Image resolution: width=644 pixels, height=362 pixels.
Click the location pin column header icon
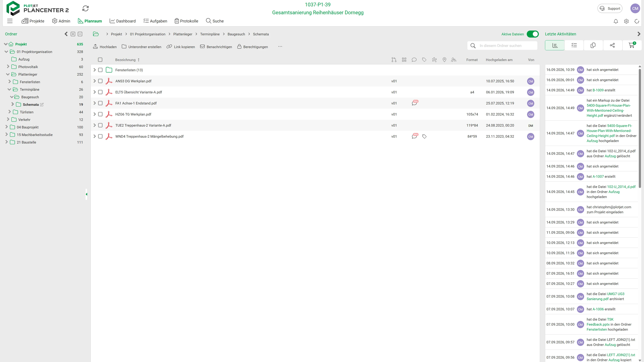coord(444,60)
